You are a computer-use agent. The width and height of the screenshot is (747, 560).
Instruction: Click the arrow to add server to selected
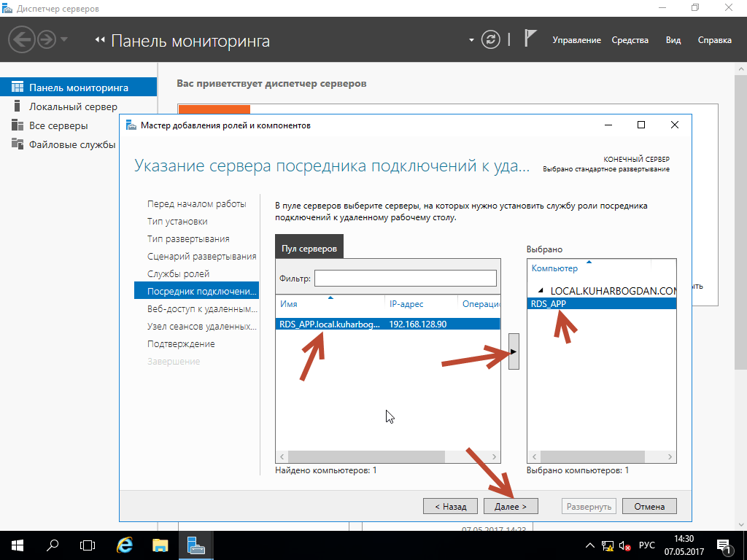tap(514, 351)
